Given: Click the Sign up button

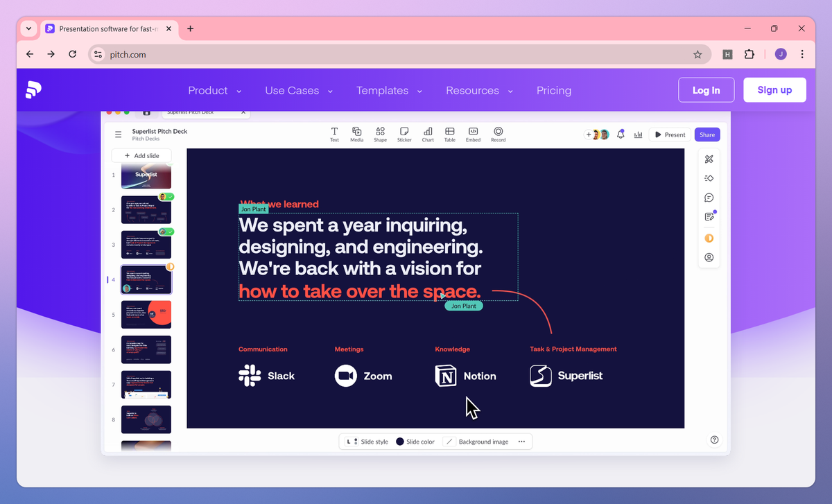Looking at the screenshot, I should [x=774, y=90].
